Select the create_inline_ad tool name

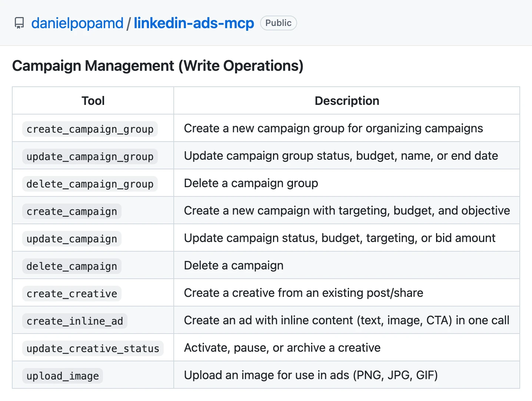[x=75, y=321]
